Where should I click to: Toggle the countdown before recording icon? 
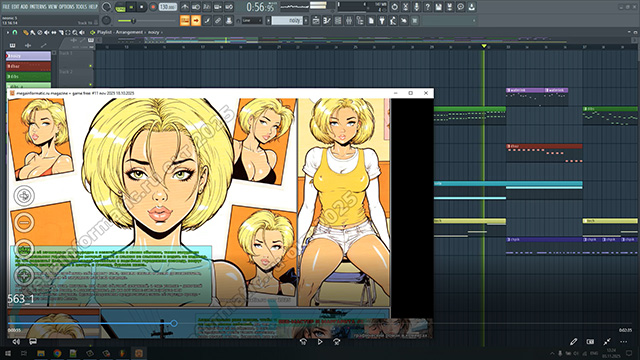(207, 7)
